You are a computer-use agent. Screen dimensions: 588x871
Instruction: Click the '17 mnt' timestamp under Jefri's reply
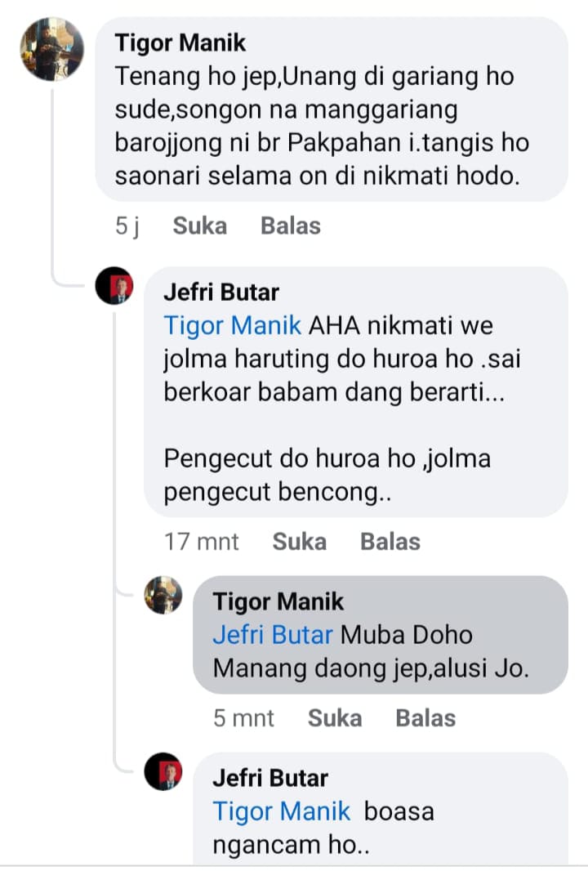click(x=202, y=542)
